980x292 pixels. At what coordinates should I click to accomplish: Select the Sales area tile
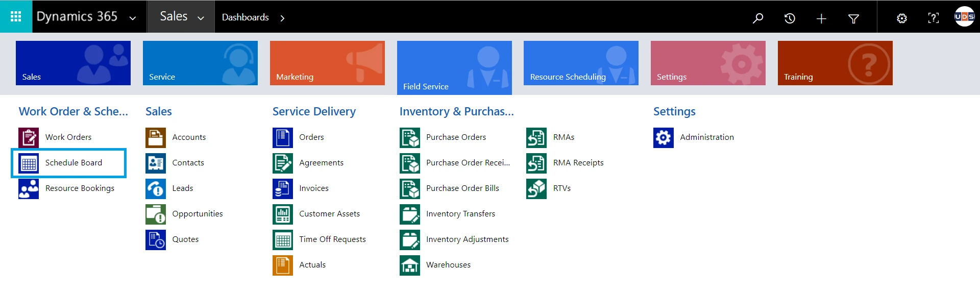click(73, 63)
